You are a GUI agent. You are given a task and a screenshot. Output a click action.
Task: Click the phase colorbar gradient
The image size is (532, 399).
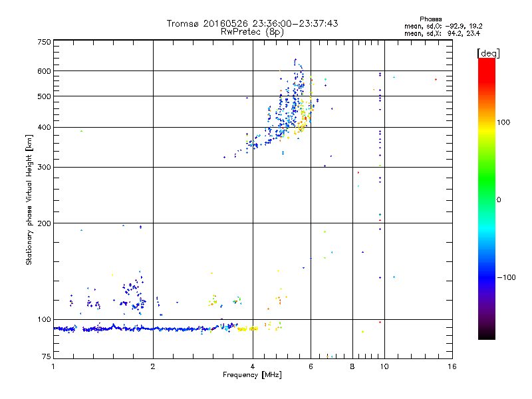click(x=487, y=199)
